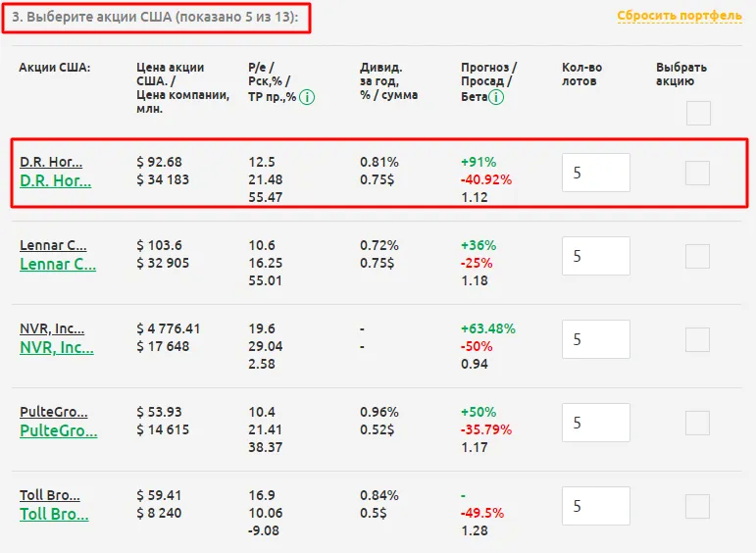The width and height of the screenshot is (756, 553).
Task: Click Lennar forecast value +36%
Action: (479, 245)
